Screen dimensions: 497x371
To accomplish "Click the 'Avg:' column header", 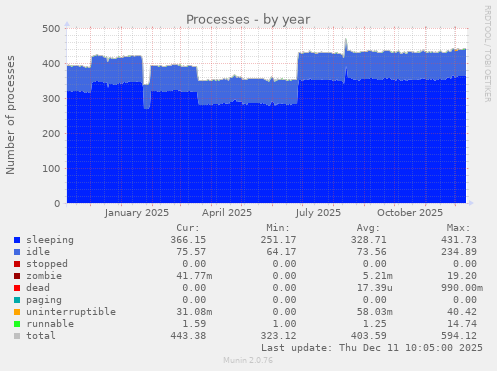I will (368, 228).
